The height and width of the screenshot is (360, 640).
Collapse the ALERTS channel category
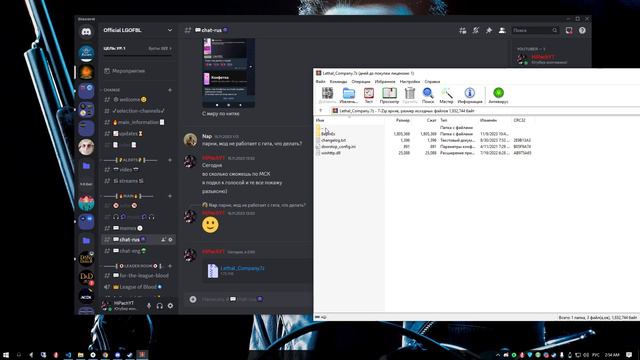(x=130, y=160)
